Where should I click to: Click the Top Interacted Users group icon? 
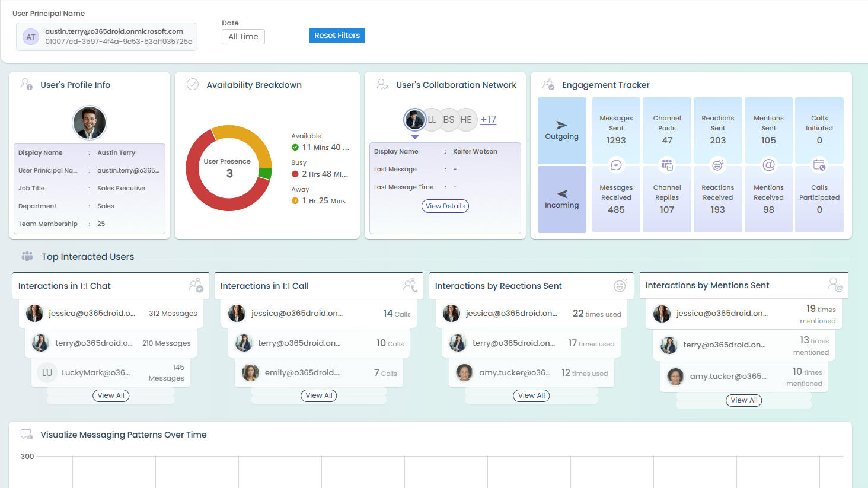coord(27,256)
